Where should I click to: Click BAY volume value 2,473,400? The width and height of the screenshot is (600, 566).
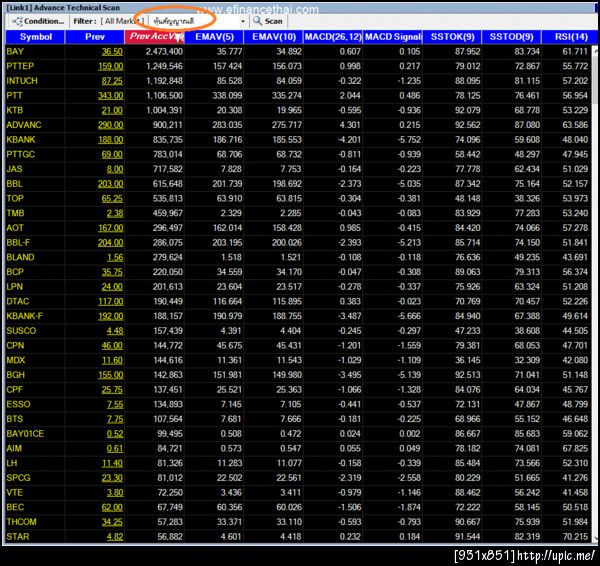coord(164,52)
